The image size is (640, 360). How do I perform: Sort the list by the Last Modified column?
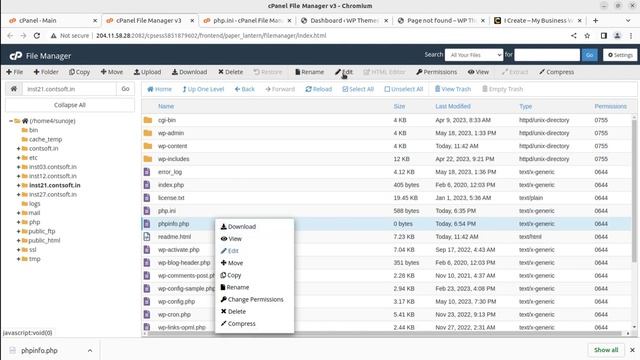453,106
